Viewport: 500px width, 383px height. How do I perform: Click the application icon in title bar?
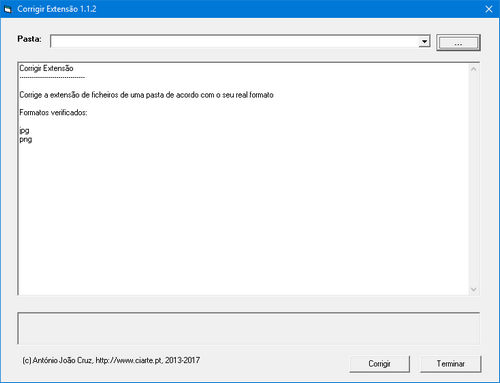pos(8,10)
